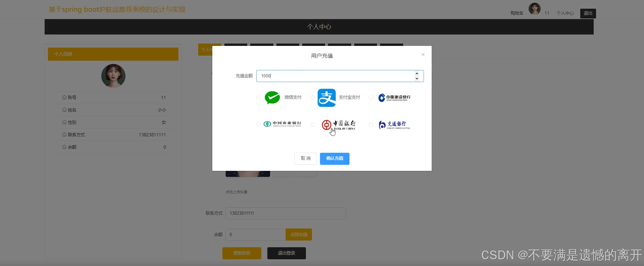Confirm recharge with 确认充值 button

[335, 158]
